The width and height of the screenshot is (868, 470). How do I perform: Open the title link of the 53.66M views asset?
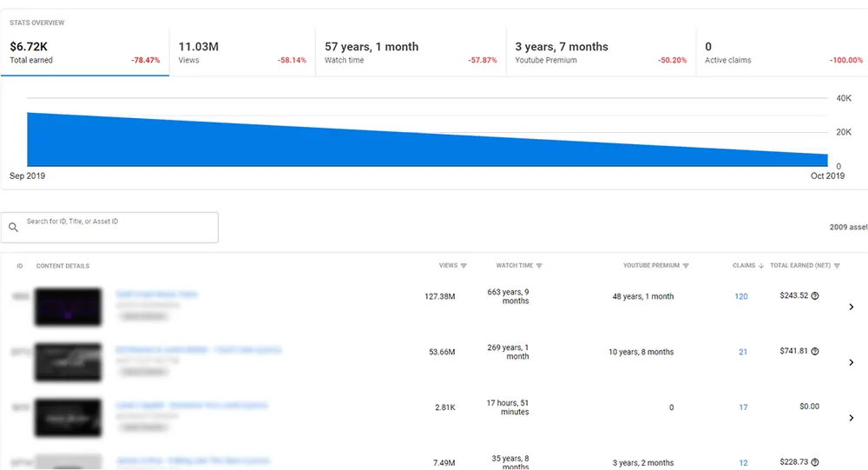pyautogui.click(x=198, y=350)
